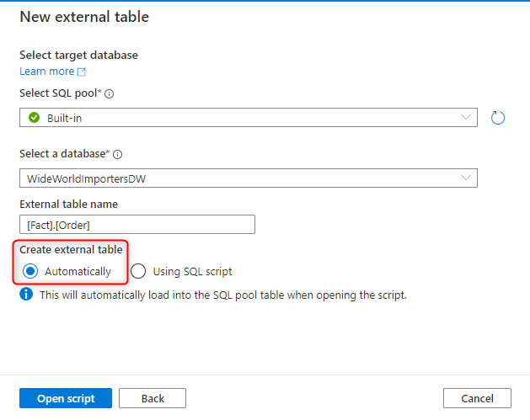The image size is (530, 420).
Task: Open the Learn more link
Action: click(x=47, y=72)
